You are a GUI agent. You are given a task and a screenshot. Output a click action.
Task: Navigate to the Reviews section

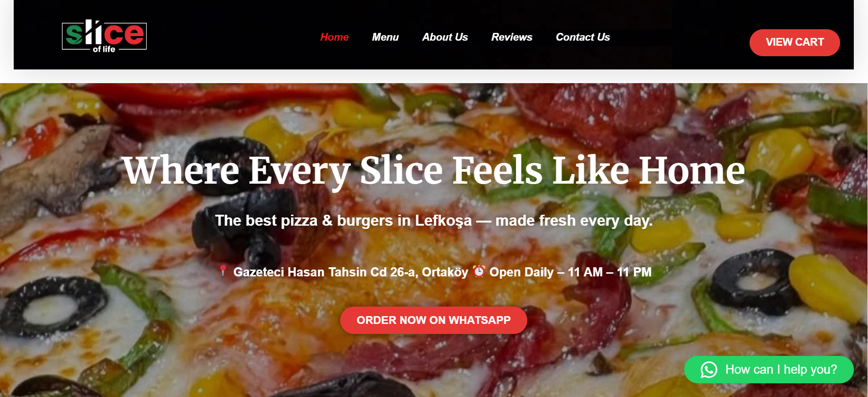click(x=512, y=37)
